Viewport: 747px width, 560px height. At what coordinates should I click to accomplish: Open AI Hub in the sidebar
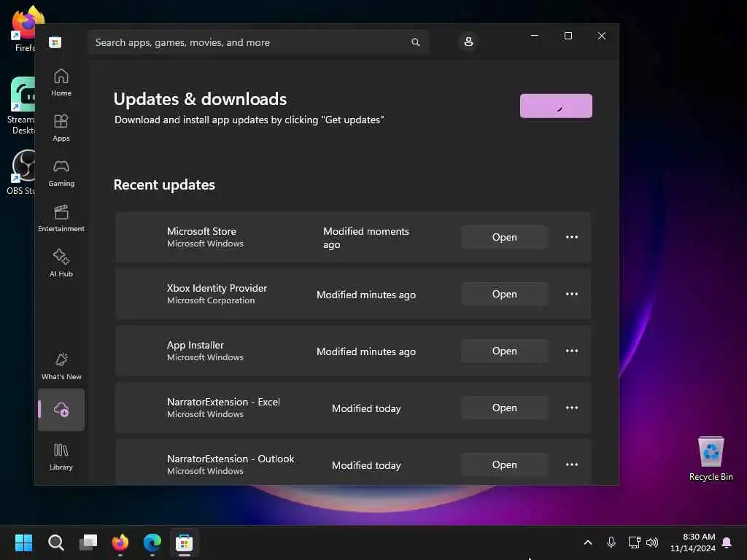[x=61, y=263]
